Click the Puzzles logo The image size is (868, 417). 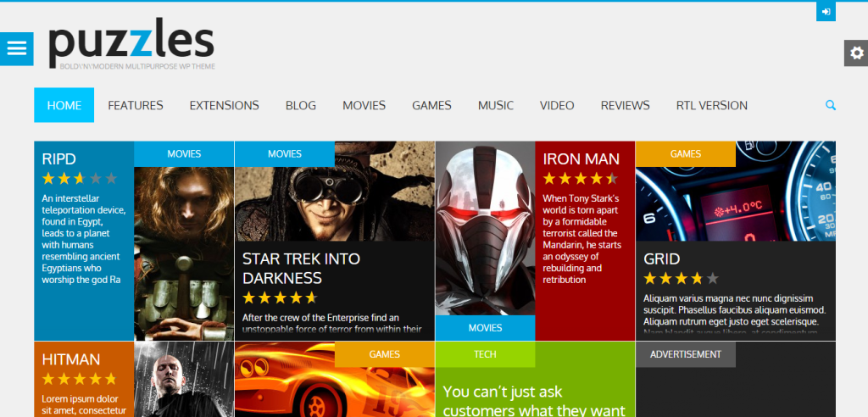[x=131, y=44]
